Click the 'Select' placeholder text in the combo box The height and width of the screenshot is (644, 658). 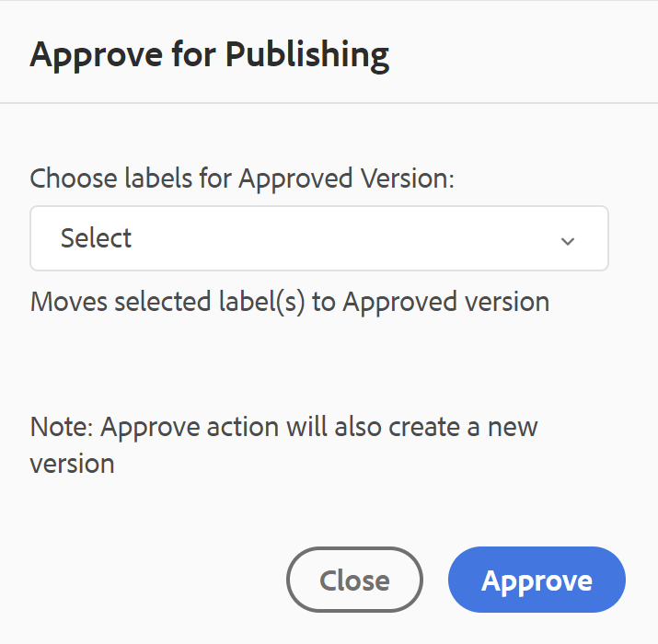coord(96,238)
